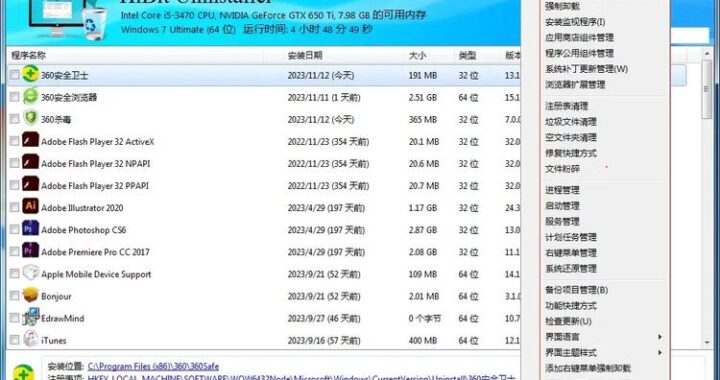Select the EdrawMind program name
The height and width of the screenshot is (380, 720).
62,318
